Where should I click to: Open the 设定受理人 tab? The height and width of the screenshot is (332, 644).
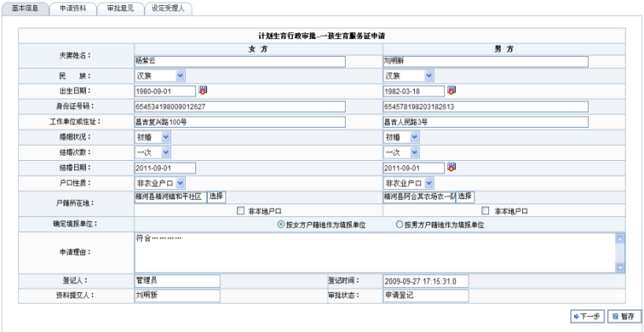coord(168,9)
